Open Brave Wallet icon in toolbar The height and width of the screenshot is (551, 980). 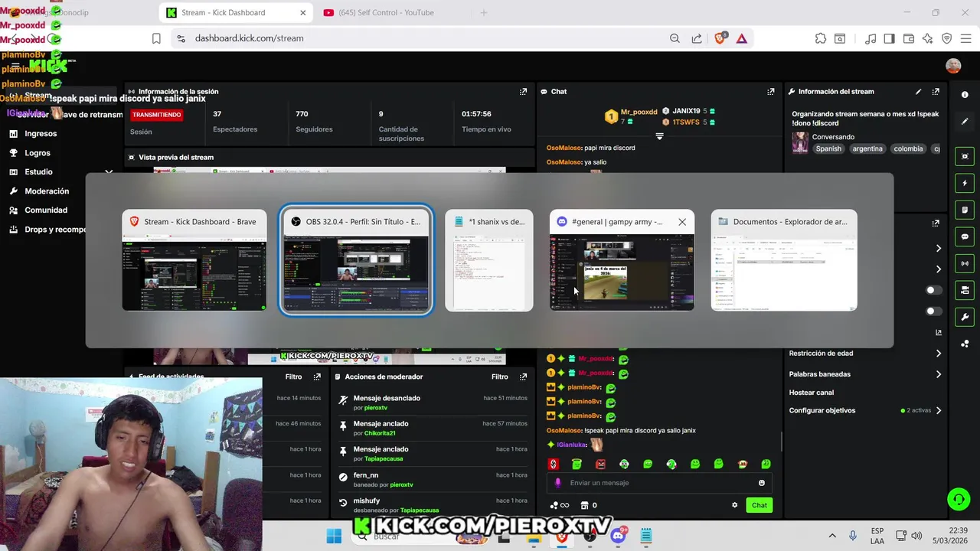click(x=909, y=38)
